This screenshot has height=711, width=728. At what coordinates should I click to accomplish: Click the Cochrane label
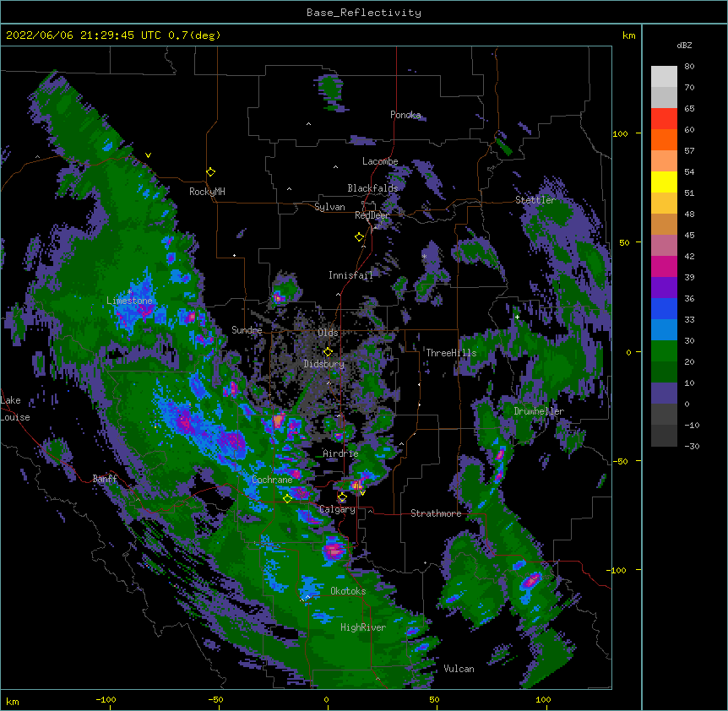point(272,480)
